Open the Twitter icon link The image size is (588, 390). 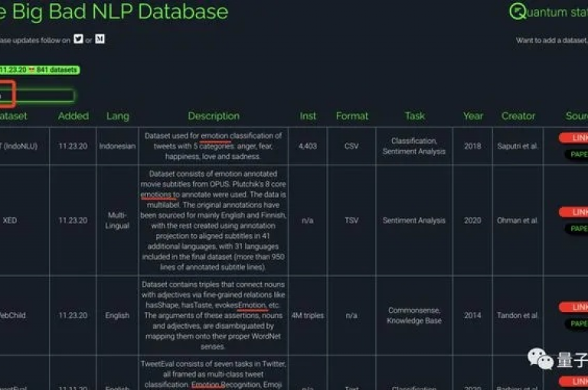coord(78,39)
